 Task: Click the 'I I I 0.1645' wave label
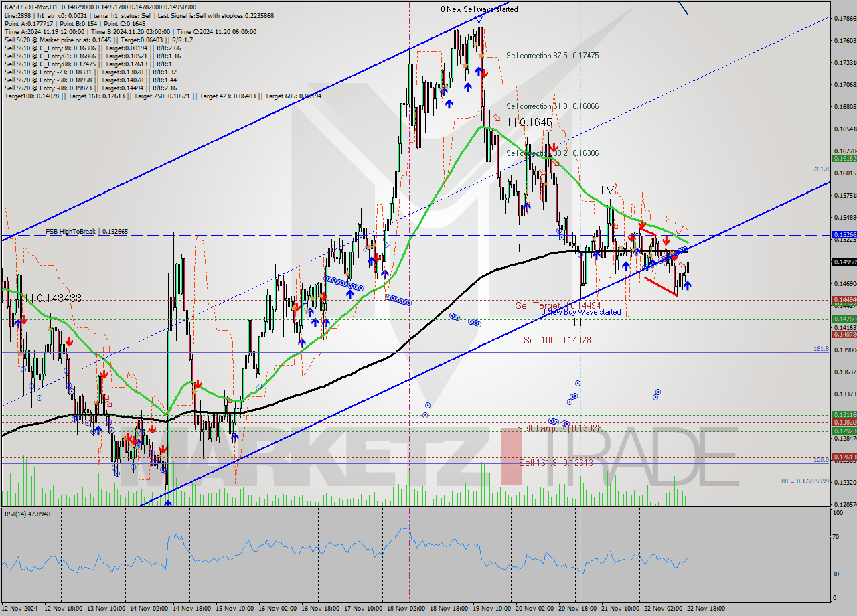[527, 122]
